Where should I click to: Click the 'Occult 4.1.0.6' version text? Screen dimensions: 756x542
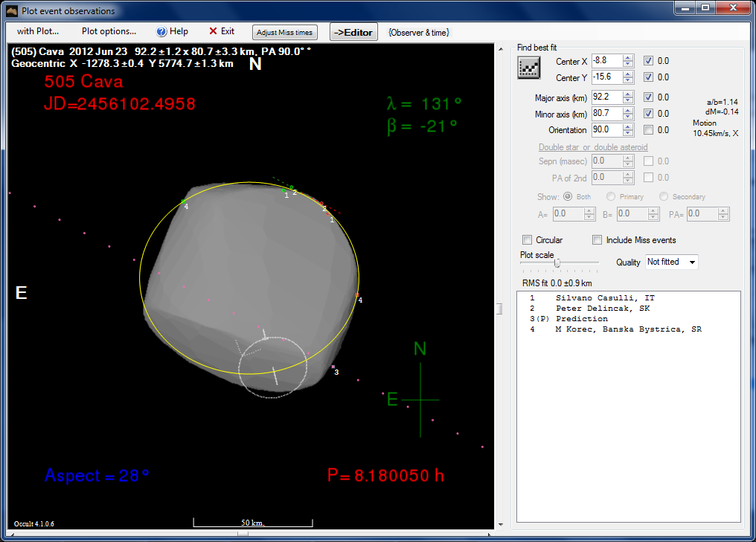(x=33, y=523)
